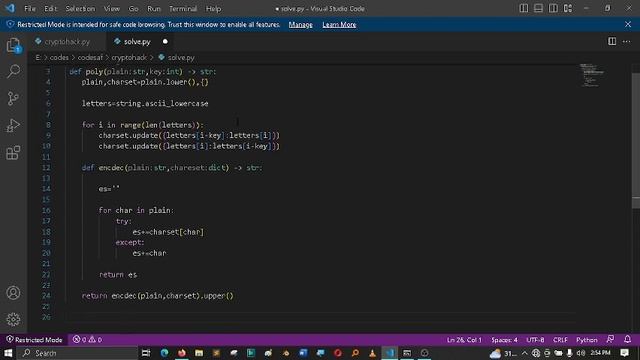Show hidden system tray icons chevron

[524, 353]
